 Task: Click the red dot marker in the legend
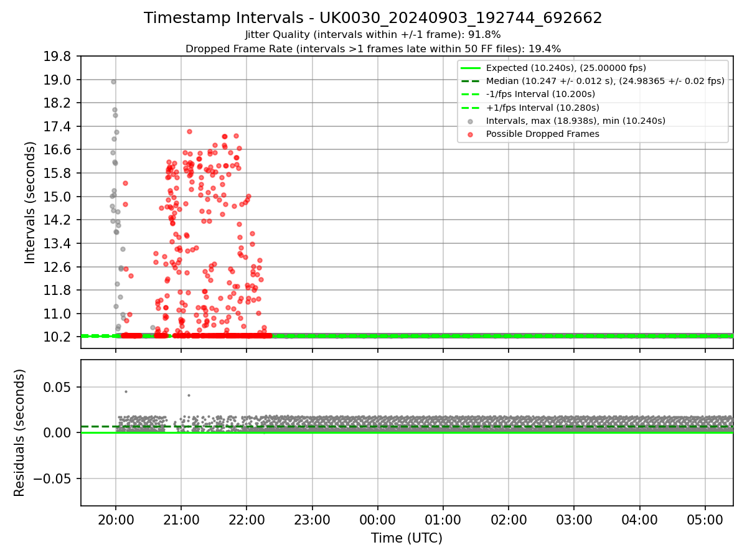pos(470,134)
